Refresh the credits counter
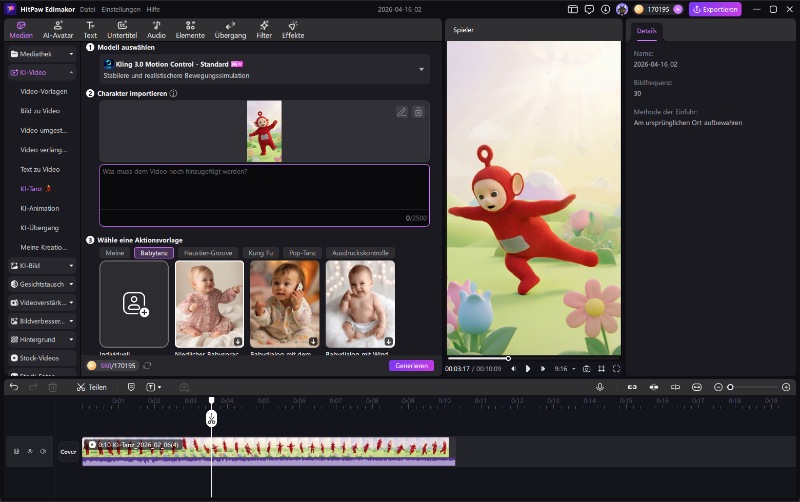Image resolution: width=800 pixels, height=502 pixels. [147, 365]
